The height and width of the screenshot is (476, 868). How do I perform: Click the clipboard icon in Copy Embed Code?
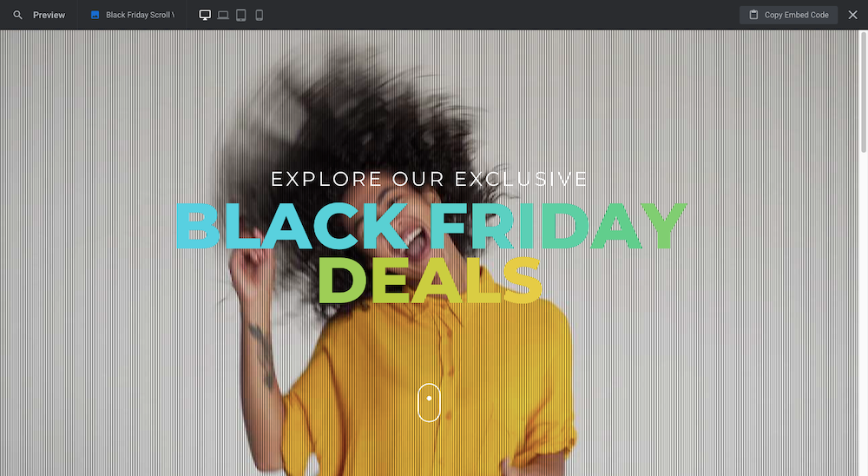coord(753,15)
